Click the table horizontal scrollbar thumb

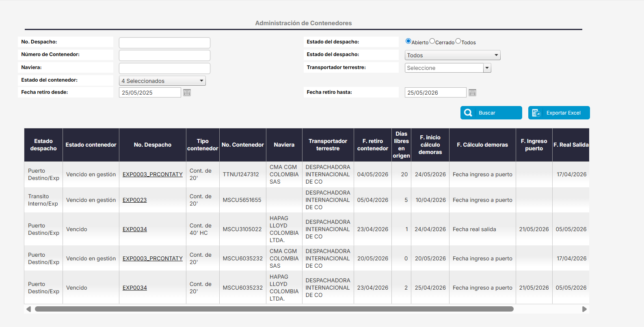274,309
